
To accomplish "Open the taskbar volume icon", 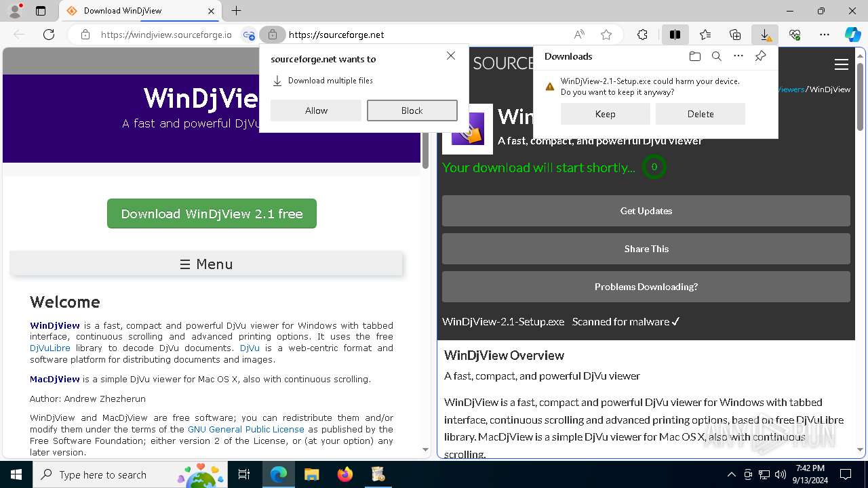I will 781,474.
